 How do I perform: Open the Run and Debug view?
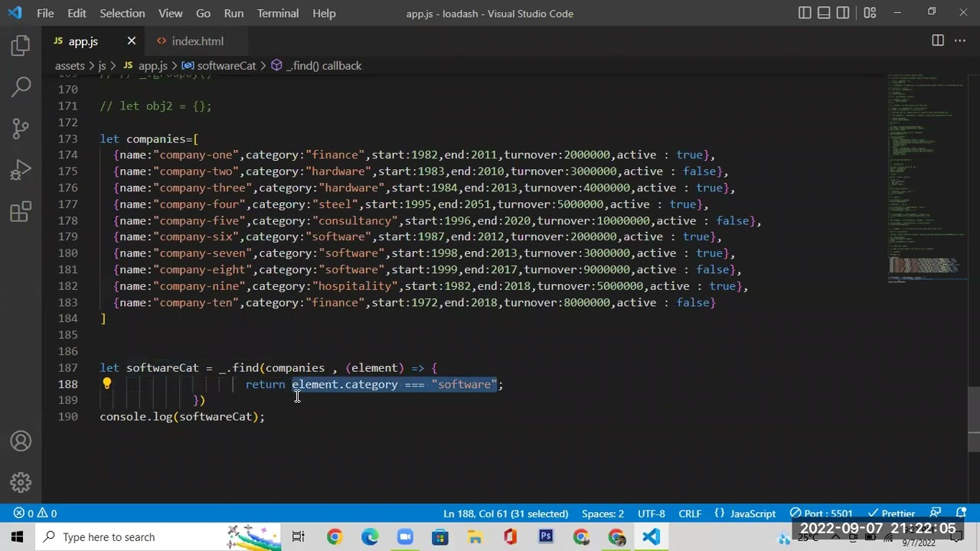tap(21, 169)
